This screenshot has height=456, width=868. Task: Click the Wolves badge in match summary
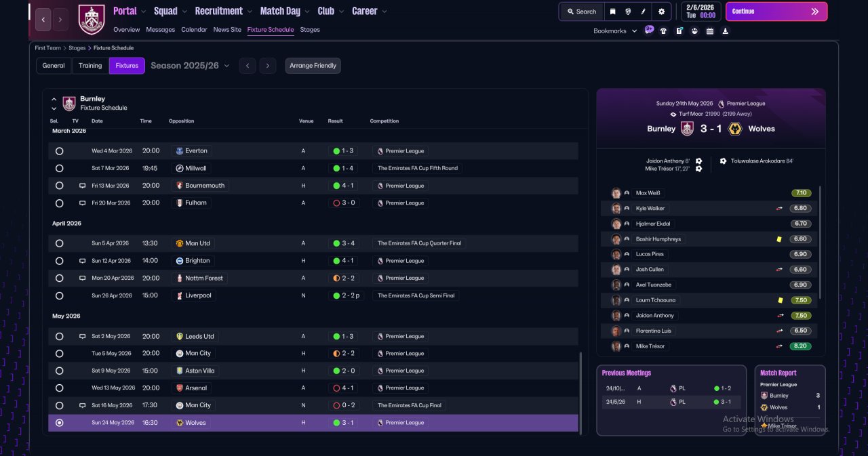pyautogui.click(x=735, y=129)
